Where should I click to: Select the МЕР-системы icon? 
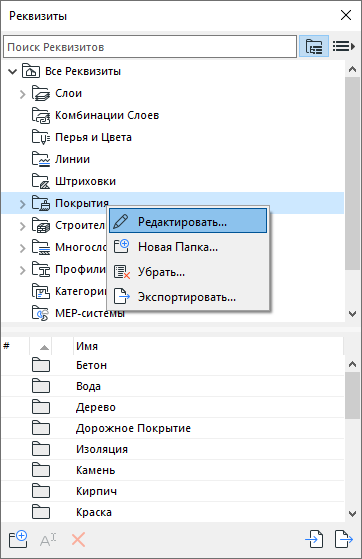pos(41,313)
